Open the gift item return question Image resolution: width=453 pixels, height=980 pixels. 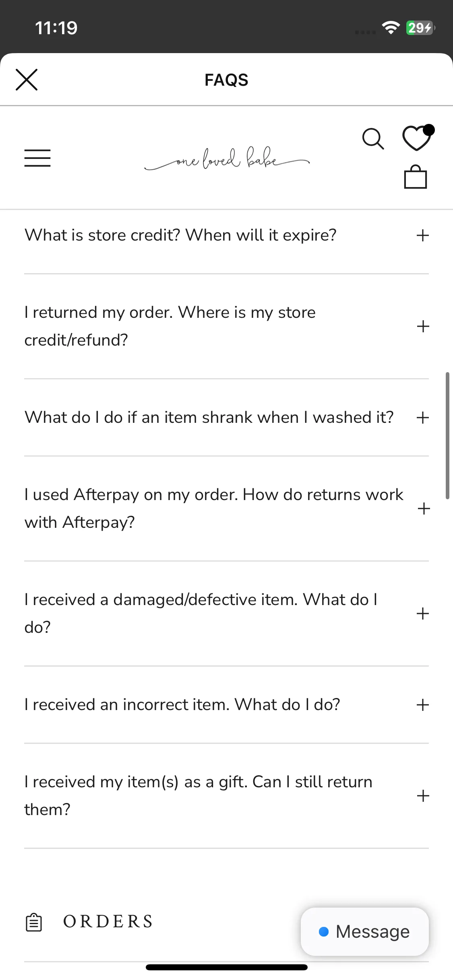pos(226,796)
